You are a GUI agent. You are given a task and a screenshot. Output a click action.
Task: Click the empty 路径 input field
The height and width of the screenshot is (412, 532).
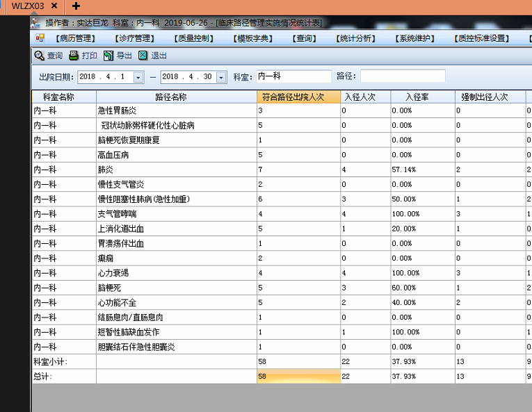pyautogui.click(x=403, y=76)
